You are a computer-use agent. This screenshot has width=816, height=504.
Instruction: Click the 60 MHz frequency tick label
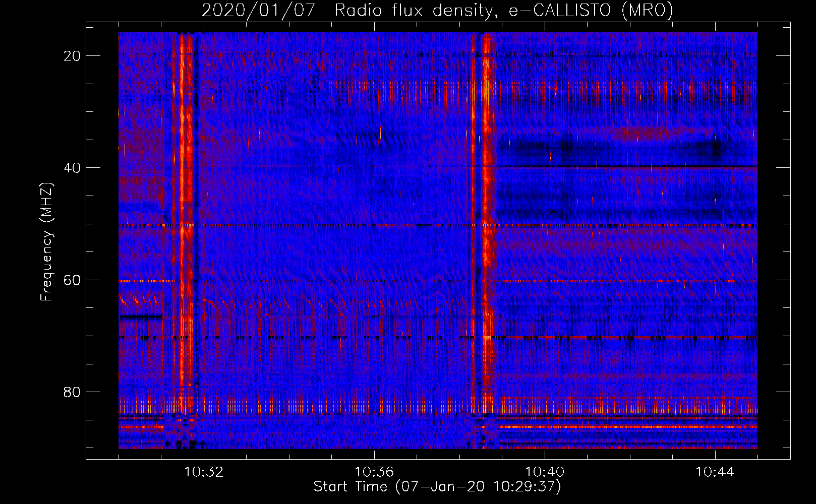72,280
